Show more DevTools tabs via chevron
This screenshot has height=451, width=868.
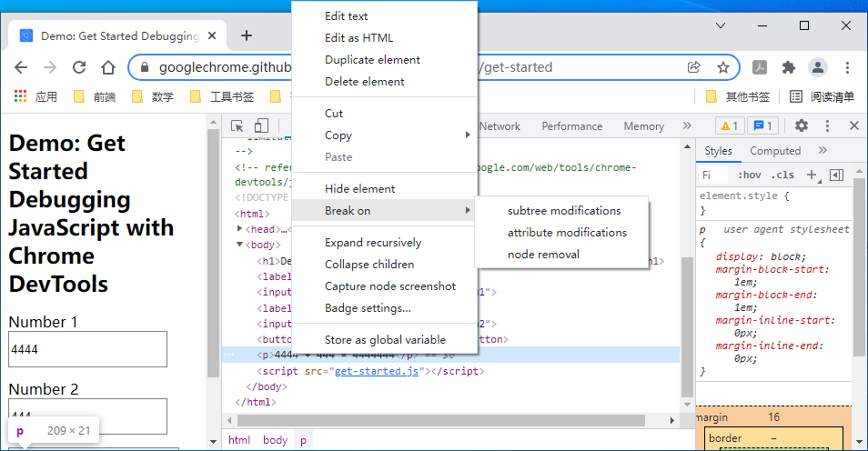(687, 126)
